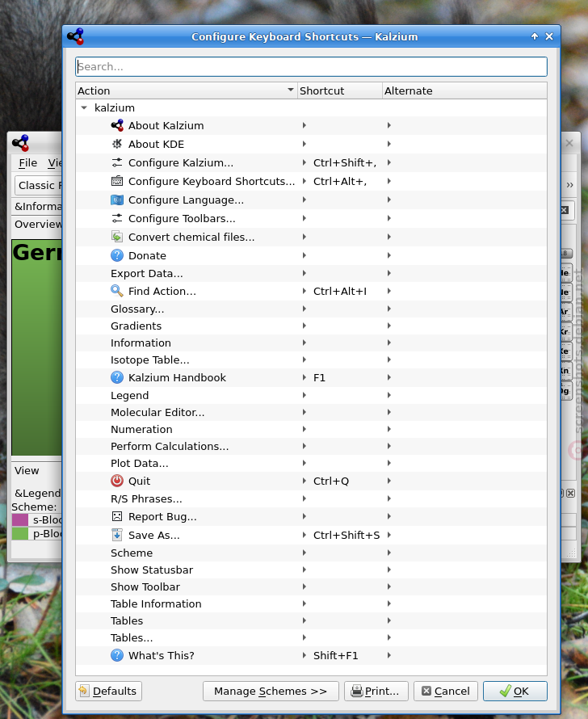Focus the Search field
The height and width of the screenshot is (719, 588).
coord(311,66)
